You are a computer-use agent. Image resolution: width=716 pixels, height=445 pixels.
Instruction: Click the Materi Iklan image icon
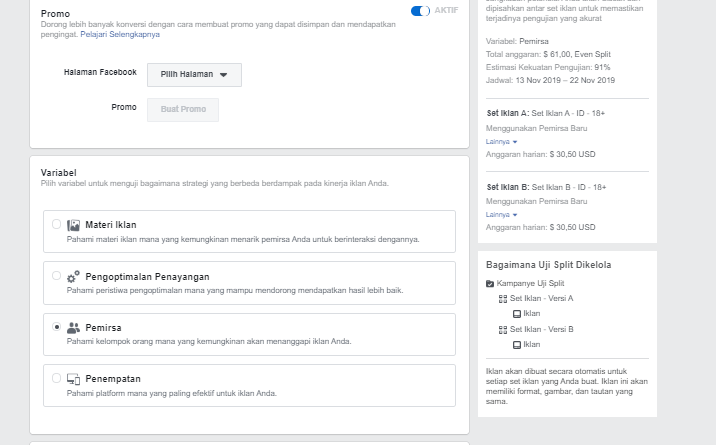pos(74,225)
